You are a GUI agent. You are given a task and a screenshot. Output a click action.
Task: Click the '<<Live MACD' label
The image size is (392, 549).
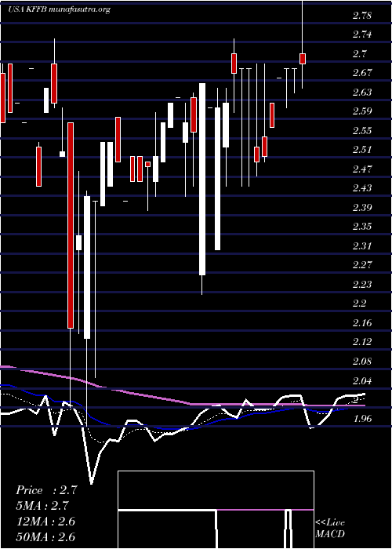click(330, 529)
